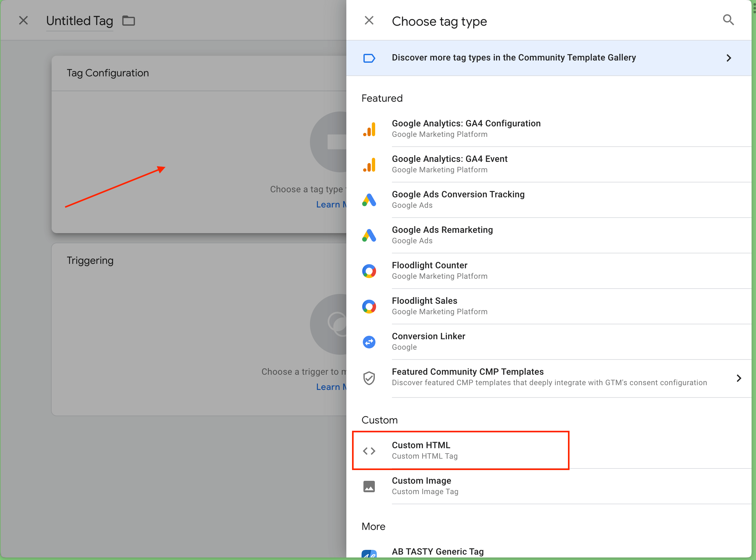Pick the Floodlight Sales tag type
Screen dimensions: 756x560
point(549,306)
